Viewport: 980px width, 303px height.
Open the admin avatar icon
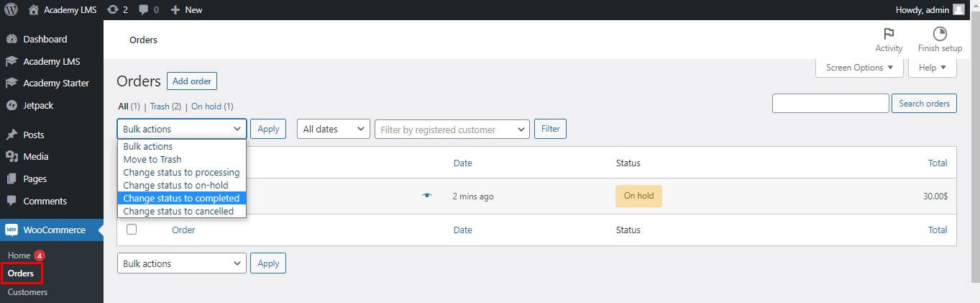(x=958, y=9)
